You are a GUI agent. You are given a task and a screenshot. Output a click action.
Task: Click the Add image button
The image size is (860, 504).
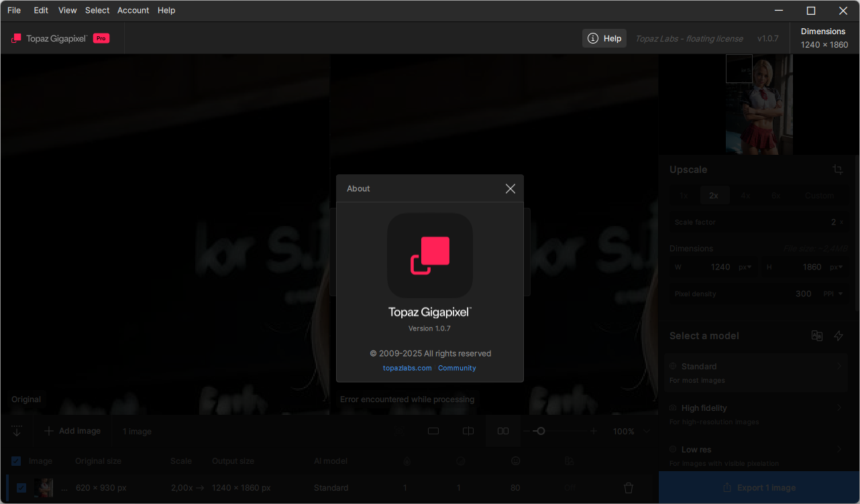point(72,431)
